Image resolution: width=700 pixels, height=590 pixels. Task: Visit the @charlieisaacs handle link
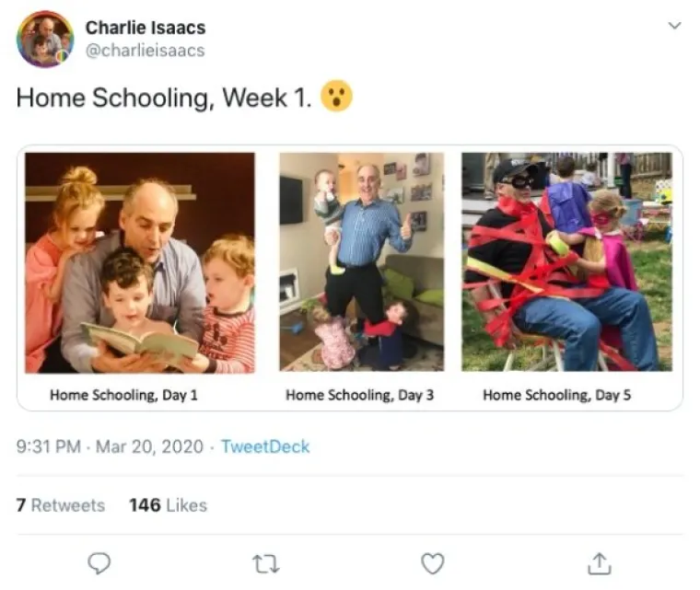point(145,50)
